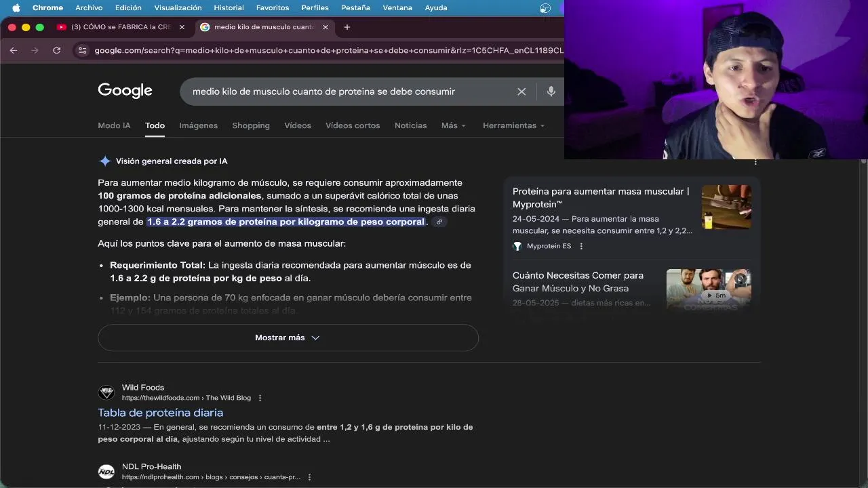868x488 pixels.
Task: Click the NDL Pro-Health site favicon
Action: [x=106, y=472]
